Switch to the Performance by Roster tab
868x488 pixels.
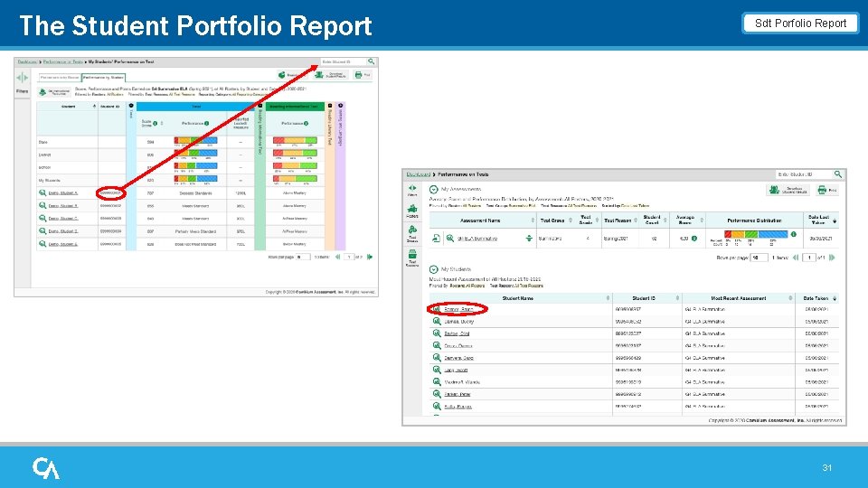(60, 78)
